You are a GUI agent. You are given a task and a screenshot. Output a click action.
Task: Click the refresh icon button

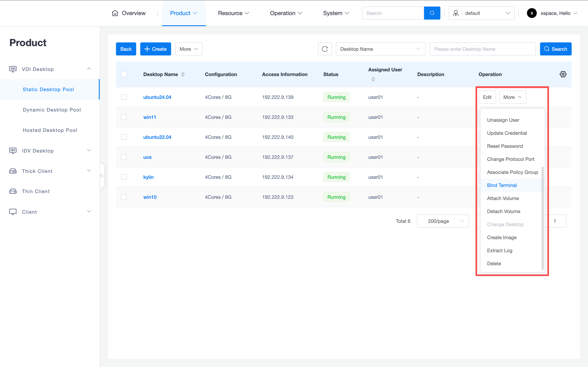[325, 49]
